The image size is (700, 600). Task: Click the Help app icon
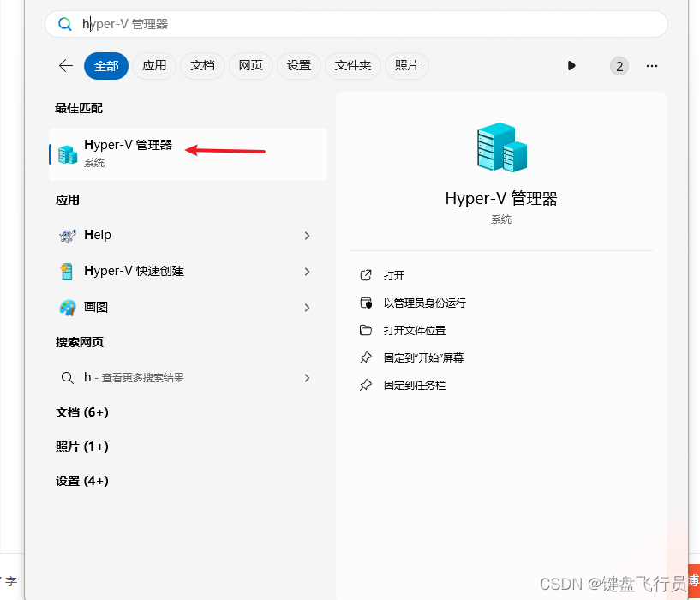click(68, 235)
